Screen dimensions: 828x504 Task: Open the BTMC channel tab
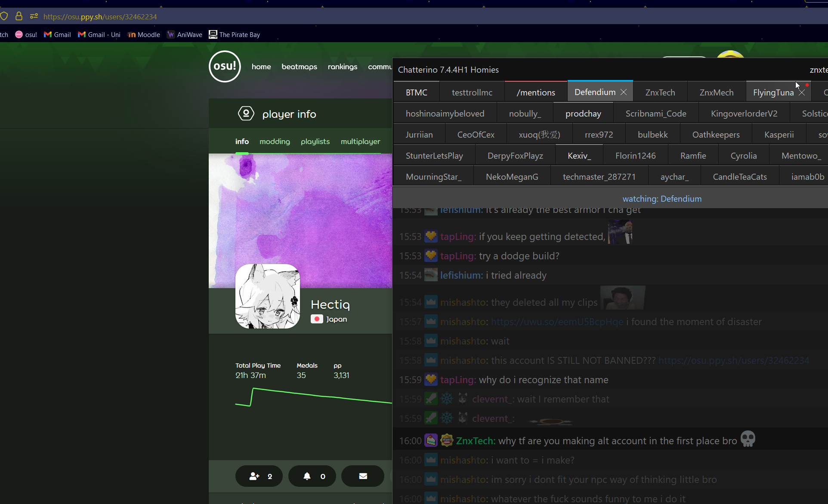click(416, 92)
